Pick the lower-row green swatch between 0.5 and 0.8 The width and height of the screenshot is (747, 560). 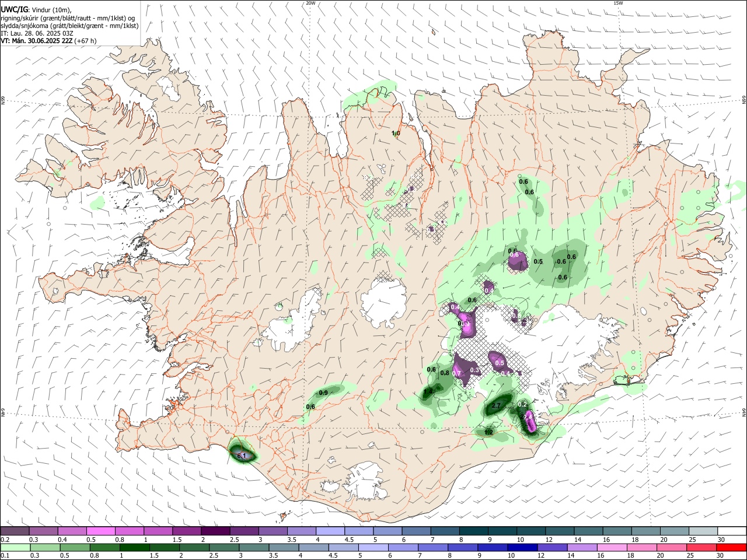pos(75,547)
